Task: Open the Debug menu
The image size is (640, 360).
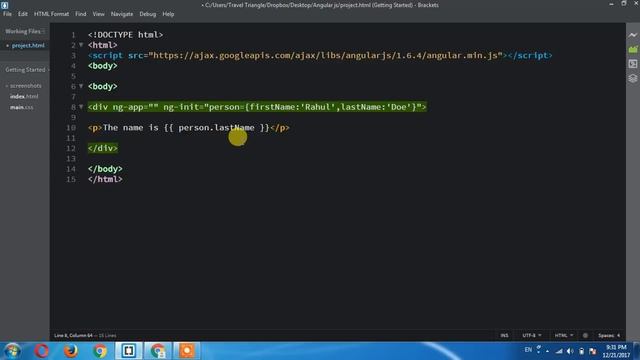Action: (148, 14)
